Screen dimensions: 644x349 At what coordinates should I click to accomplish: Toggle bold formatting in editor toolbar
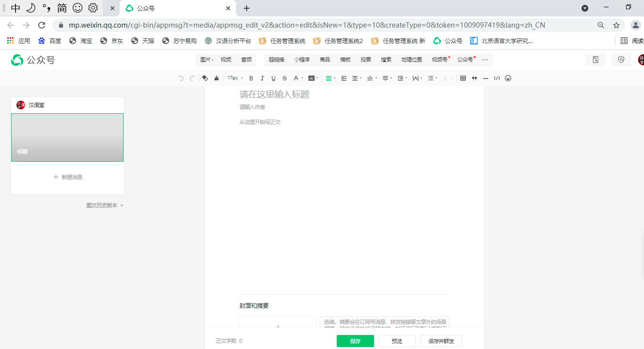[251, 78]
